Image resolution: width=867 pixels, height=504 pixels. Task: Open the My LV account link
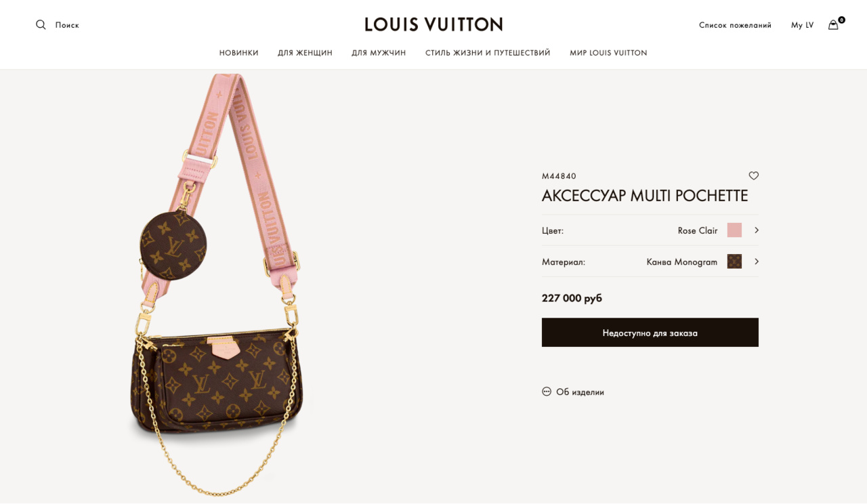[x=802, y=25]
